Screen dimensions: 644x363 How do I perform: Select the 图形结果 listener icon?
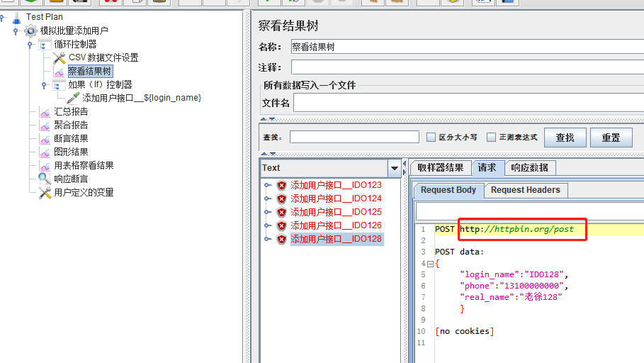[45, 152]
